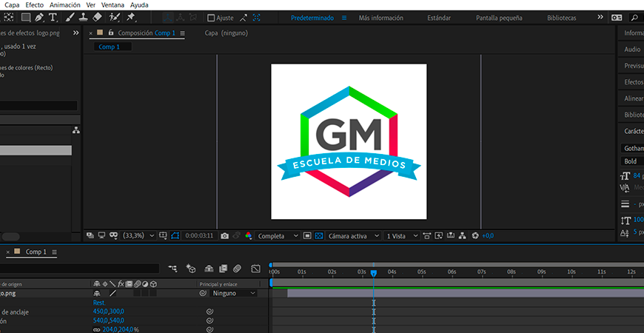Select the Rectangle shape tool
The height and width of the screenshot is (333, 644).
(x=26, y=18)
